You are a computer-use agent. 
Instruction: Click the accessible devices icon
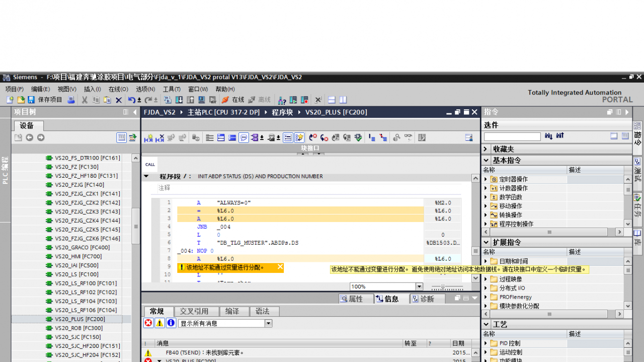(x=281, y=100)
